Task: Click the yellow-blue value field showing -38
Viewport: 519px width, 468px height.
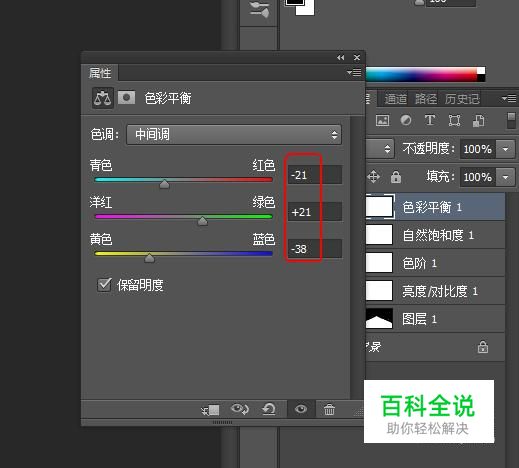Action: pyautogui.click(x=315, y=249)
